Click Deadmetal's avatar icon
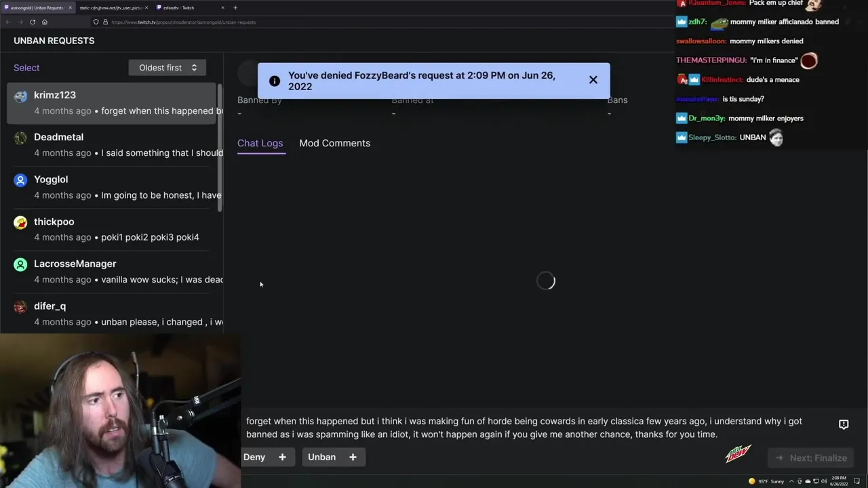 pyautogui.click(x=20, y=138)
